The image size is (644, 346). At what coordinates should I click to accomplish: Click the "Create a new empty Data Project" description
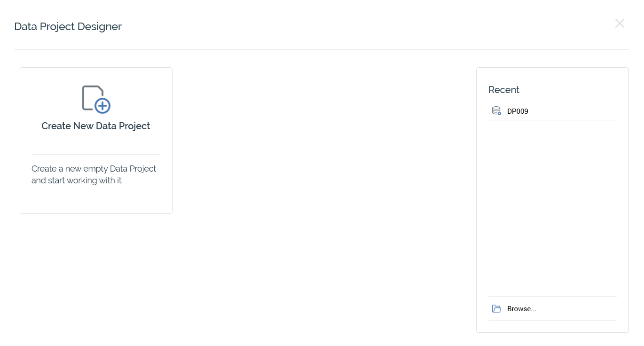point(94,169)
